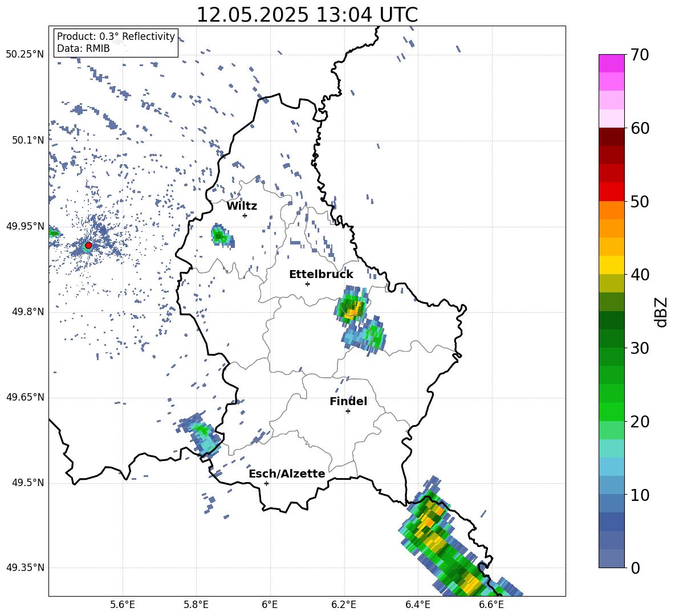
Task: Click the cross marker below Esch/Alzette
Action: tap(266, 483)
